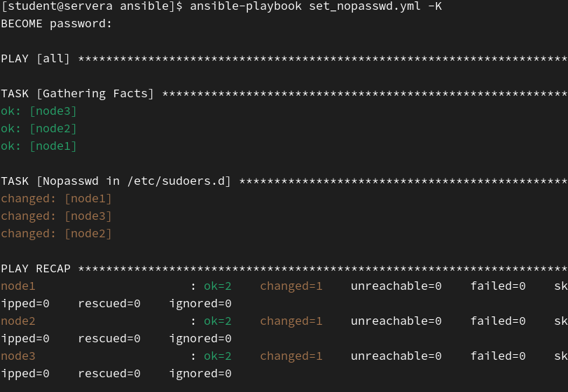Select the "ok: [node1]" result line

39,146
